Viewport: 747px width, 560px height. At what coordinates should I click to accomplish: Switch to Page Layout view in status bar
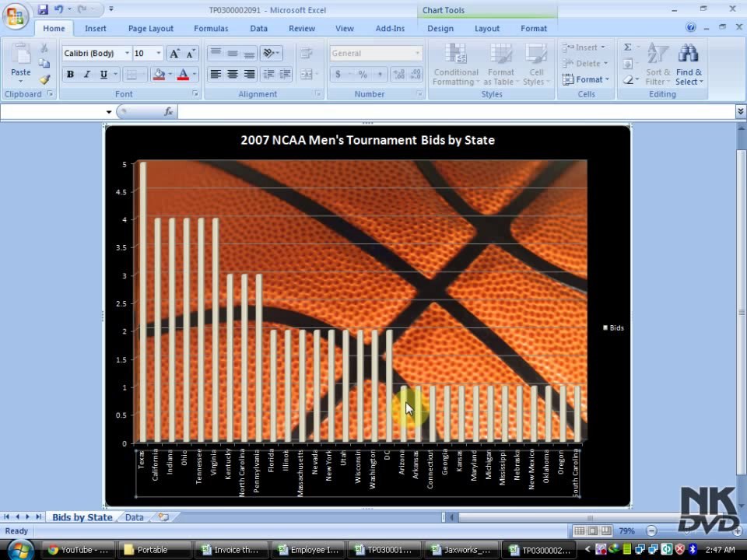click(x=593, y=530)
